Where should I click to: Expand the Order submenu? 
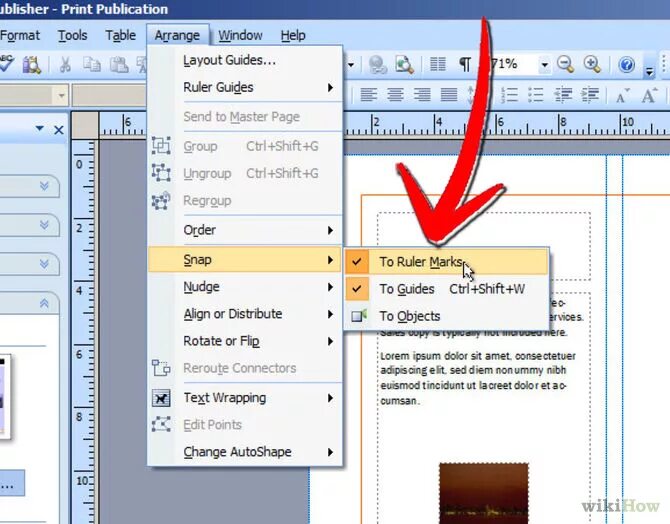coord(245,230)
